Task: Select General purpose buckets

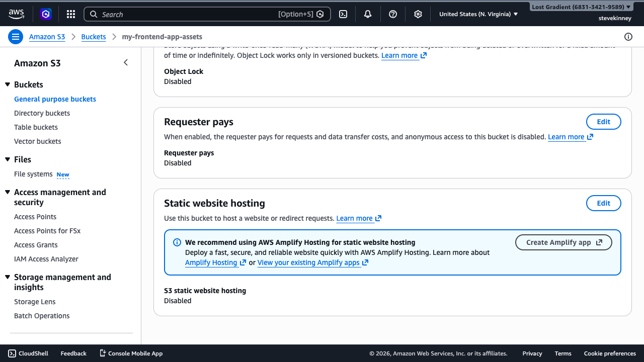Action: [55, 99]
